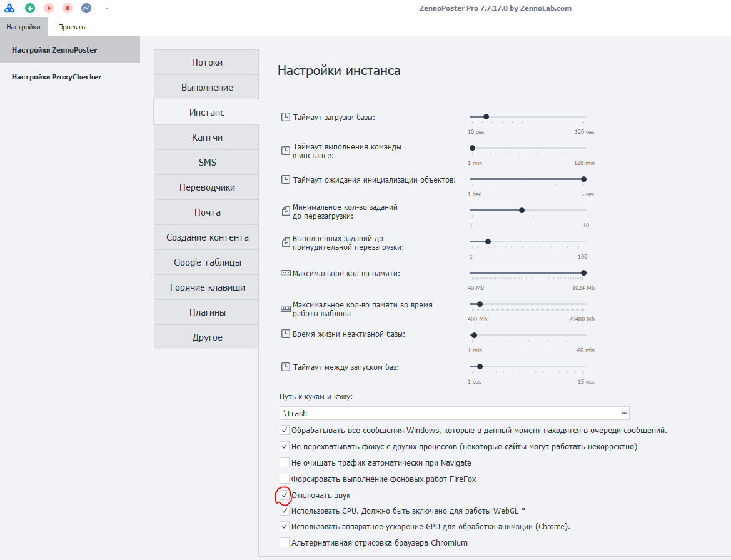Open the Потоки settings tab
This screenshot has width=731, height=560.
point(207,62)
